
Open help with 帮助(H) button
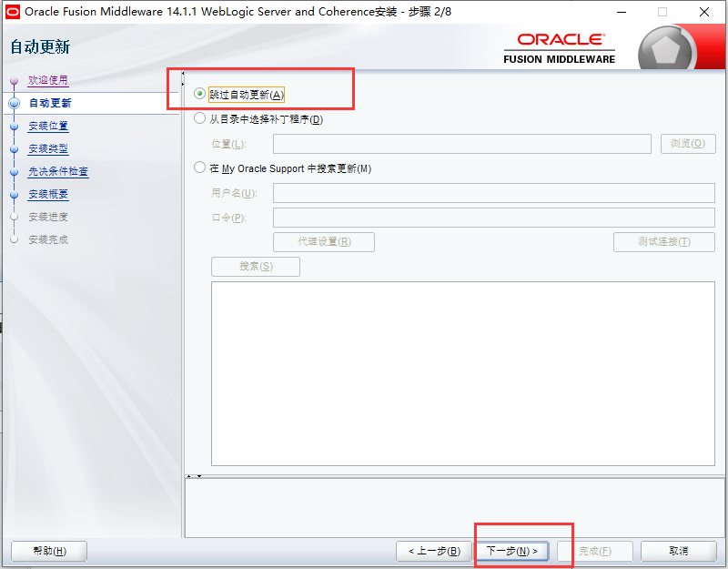coord(49,551)
